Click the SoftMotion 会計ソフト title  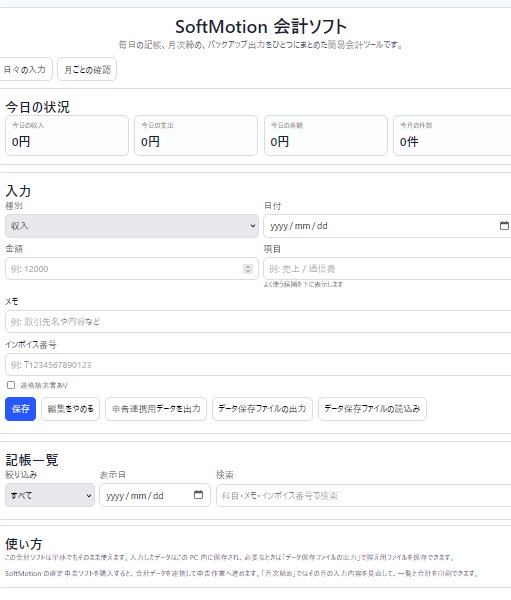[x=261, y=27]
